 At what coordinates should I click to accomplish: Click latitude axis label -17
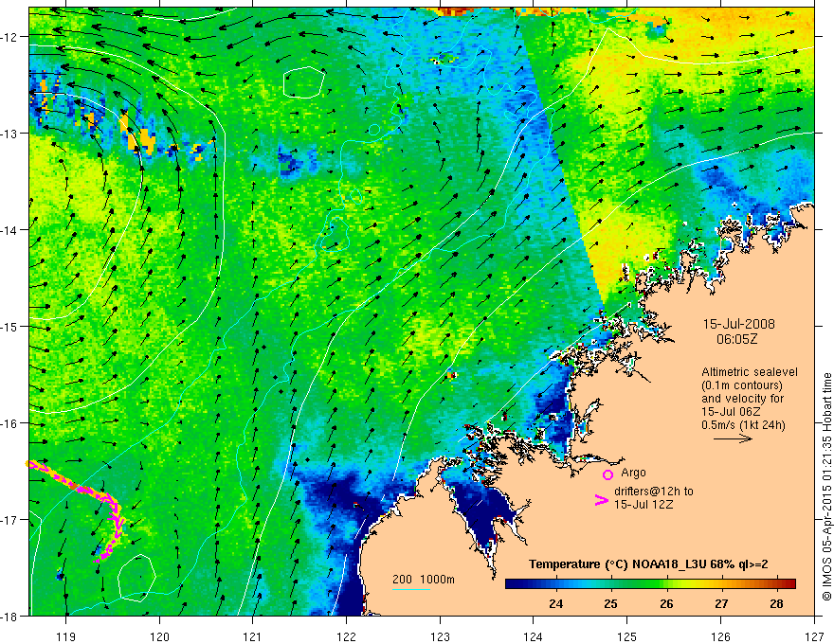pyautogui.click(x=11, y=519)
